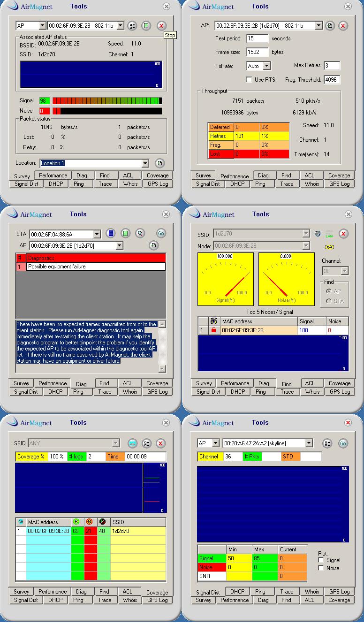The image size is (364, 625).
Task: Check the Plot Noise box
Action: [x=321, y=568]
